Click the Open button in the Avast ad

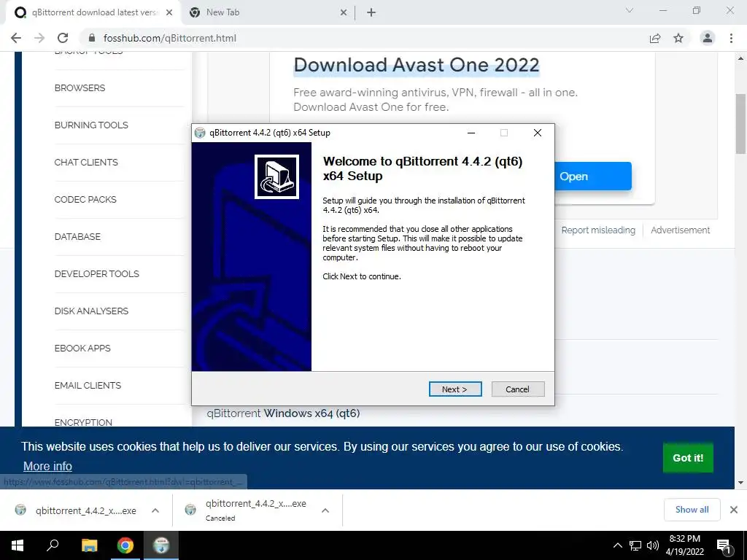click(x=592, y=176)
